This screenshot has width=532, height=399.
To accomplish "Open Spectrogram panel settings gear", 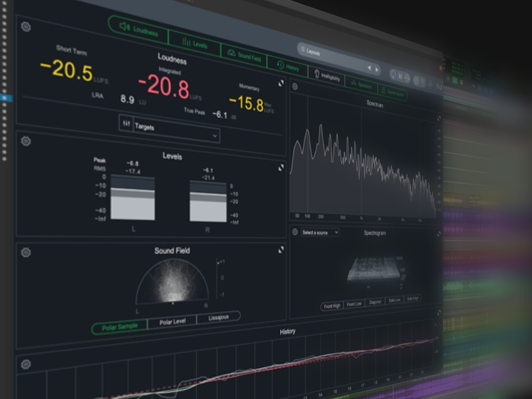I will pos(295,232).
